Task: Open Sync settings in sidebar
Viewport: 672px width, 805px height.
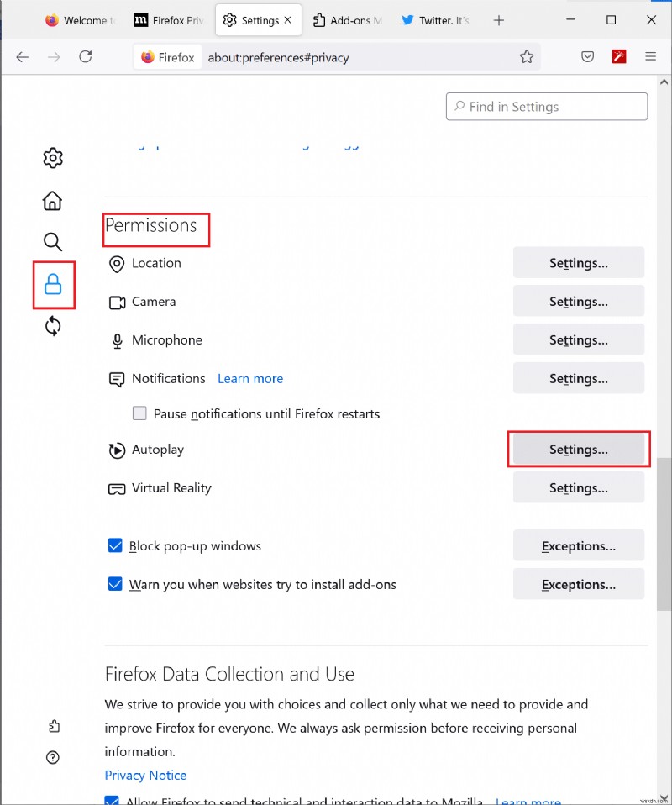Action: [53, 326]
